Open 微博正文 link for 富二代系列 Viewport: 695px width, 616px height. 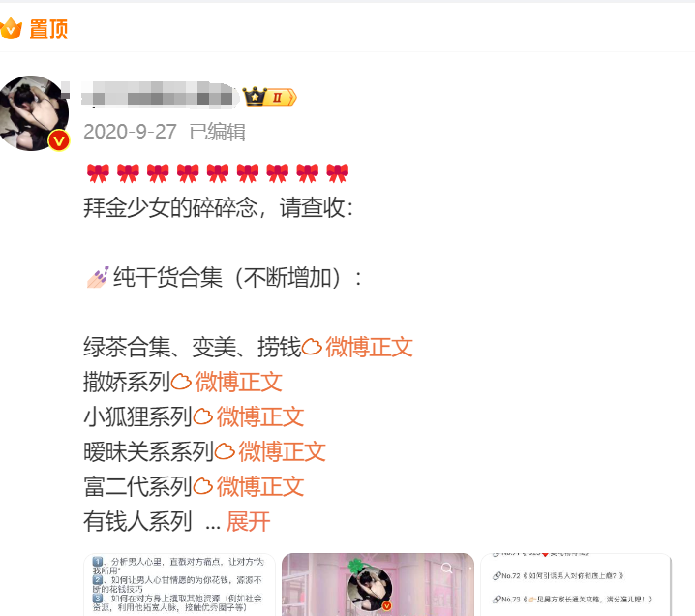(260, 486)
